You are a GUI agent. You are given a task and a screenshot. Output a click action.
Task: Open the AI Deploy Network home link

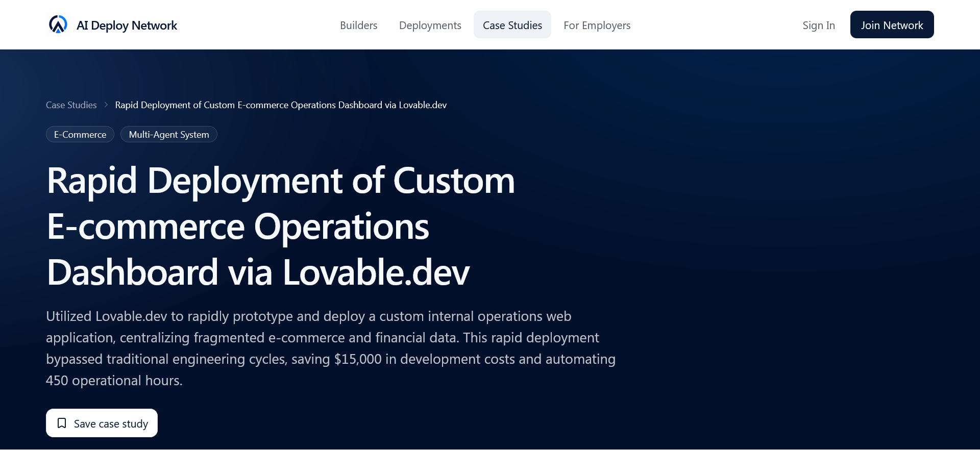(x=113, y=25)
